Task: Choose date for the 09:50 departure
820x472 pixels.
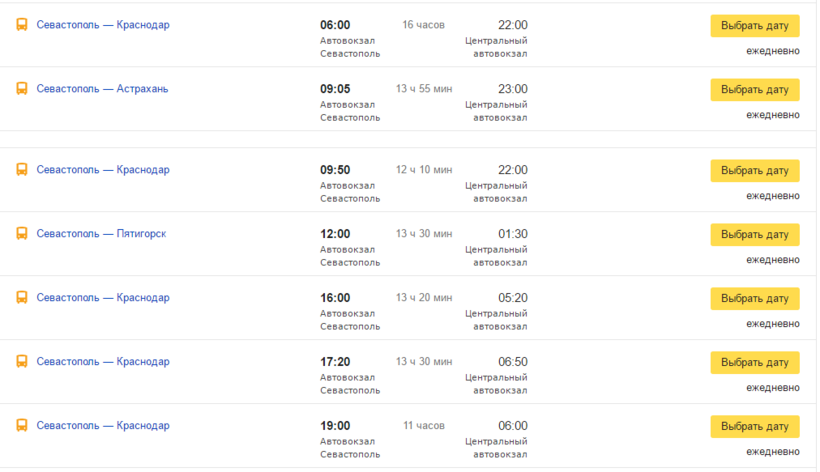Action: point(755,170)
